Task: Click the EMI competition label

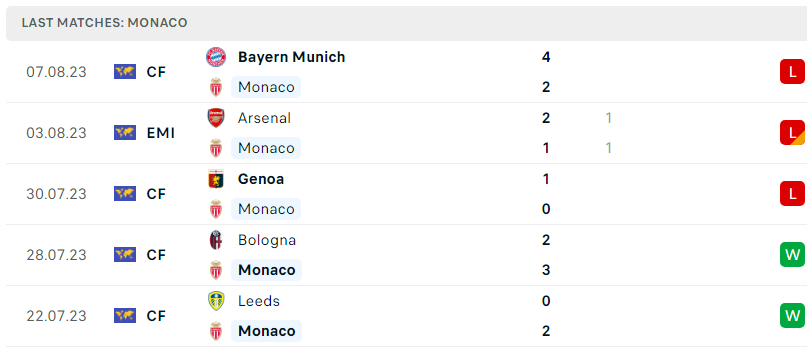Action: (161, 133)
